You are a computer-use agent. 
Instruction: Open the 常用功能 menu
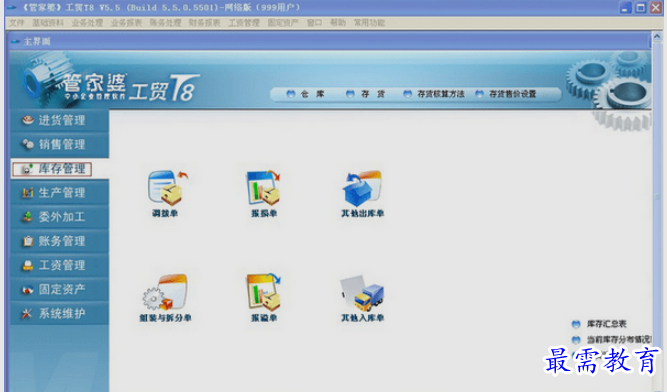[x=369, y=23]
